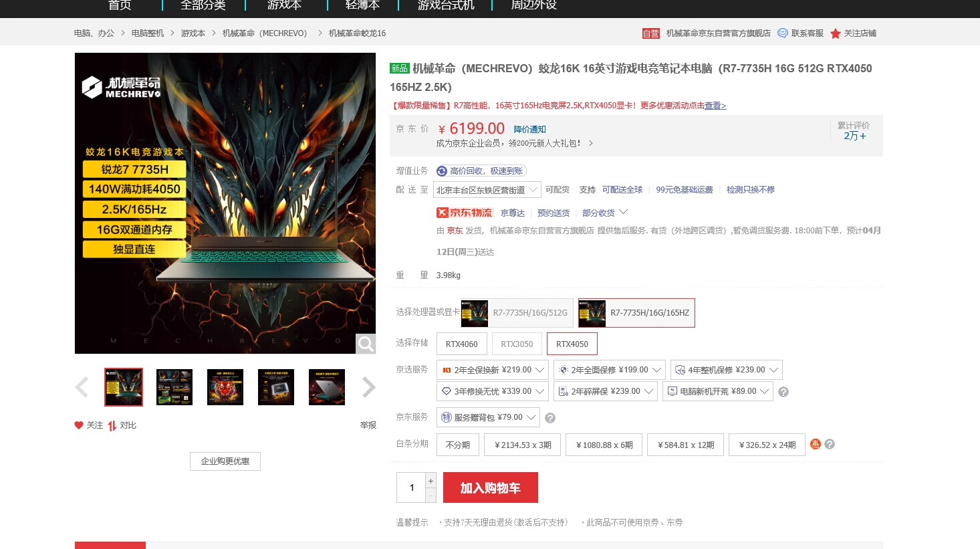Open 2年全保换新 ¥219.00 dropdown
The height and width of the screenshot is (549, 980).
(493, 370)
